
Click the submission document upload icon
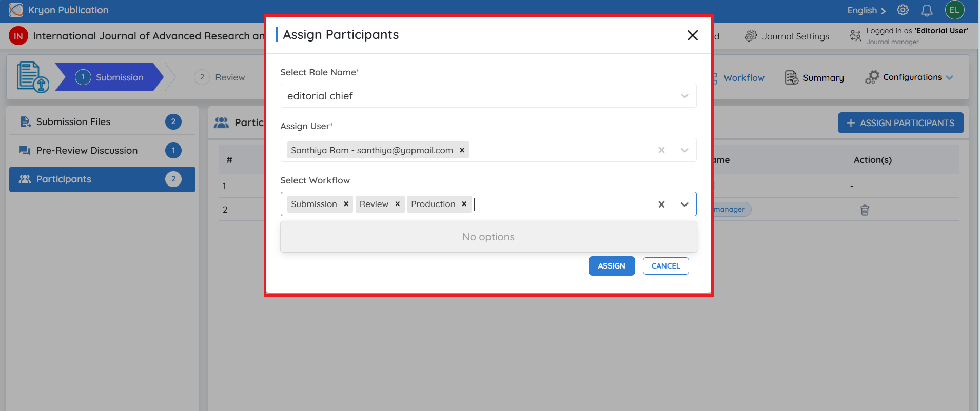click(33, 77)
